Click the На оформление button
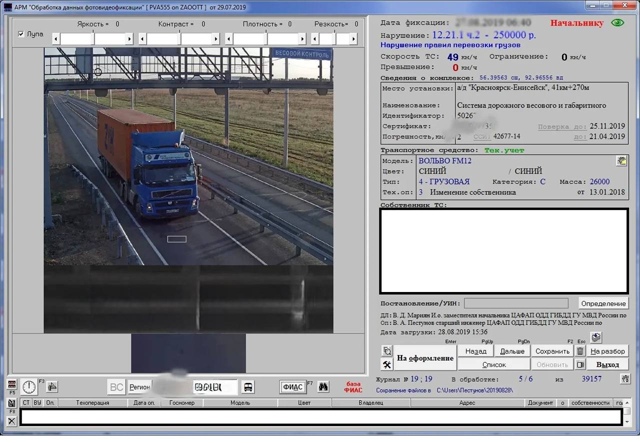The image size is (640, 443). point(425,358)
